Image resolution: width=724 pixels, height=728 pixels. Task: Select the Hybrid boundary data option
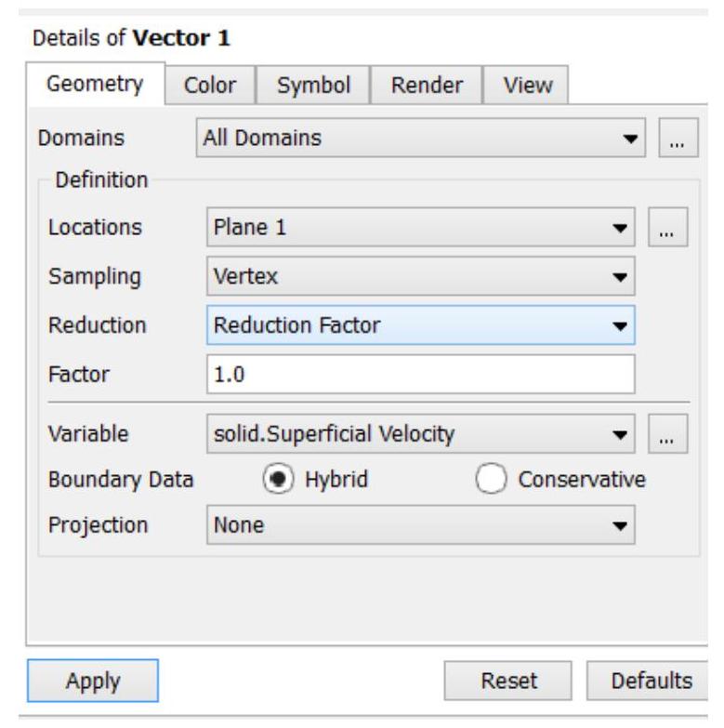(x=278, y=479)
